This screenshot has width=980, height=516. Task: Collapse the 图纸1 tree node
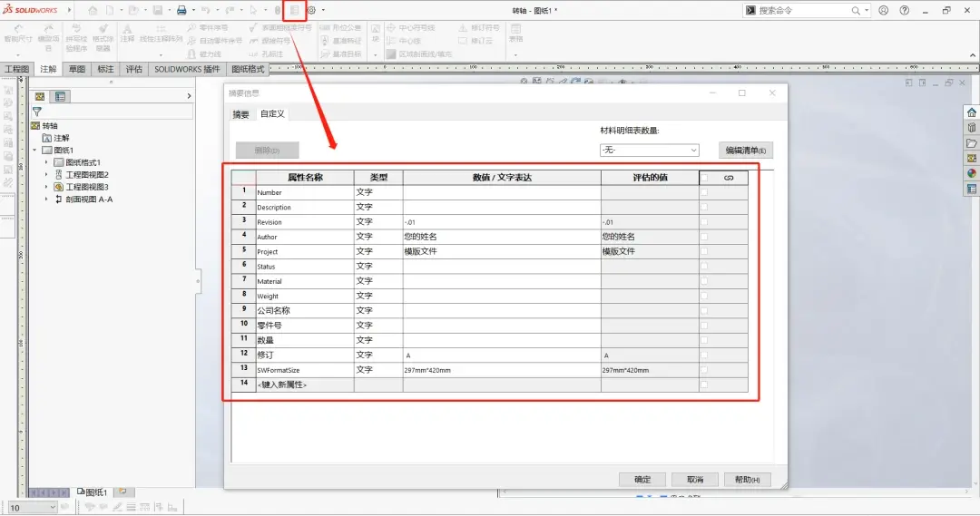click(x=35, y=151)
